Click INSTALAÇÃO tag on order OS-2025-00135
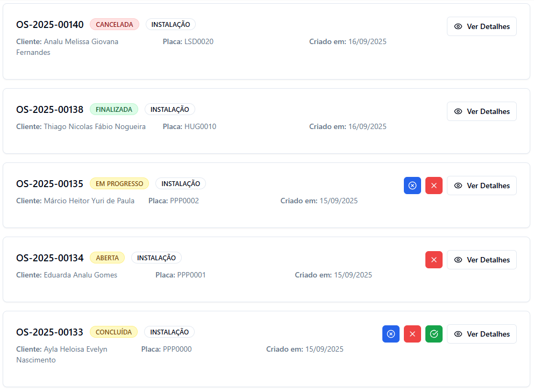This screenshot has height=392, width=534. coord(181,183)
